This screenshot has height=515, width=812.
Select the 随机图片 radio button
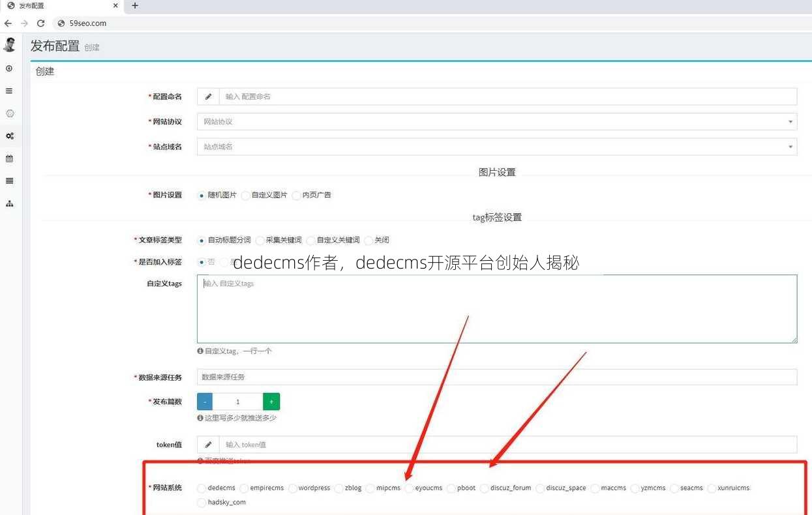[202, 195]
